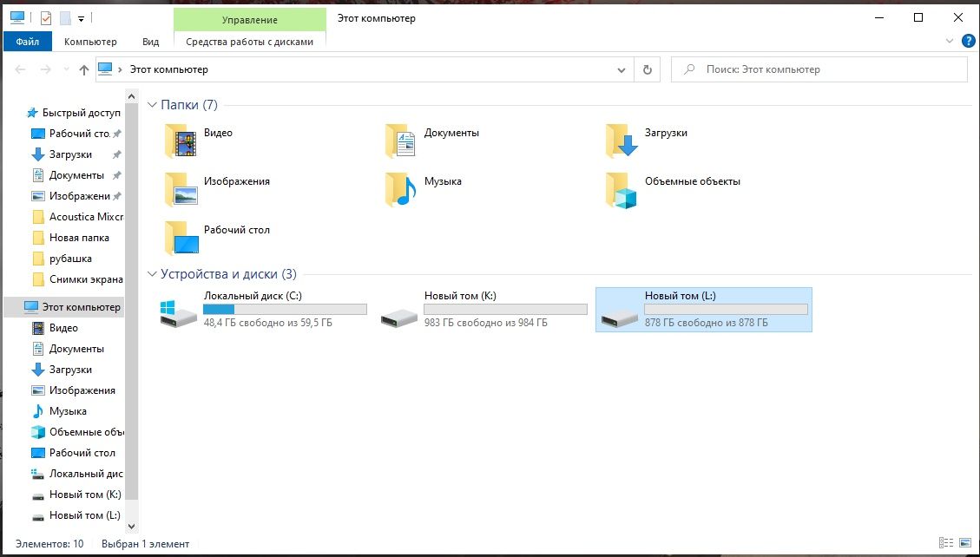This screenshot has width=980, height=557.
Task: Open the Компьютер ribbon tab
Action: tap(90, 42)
